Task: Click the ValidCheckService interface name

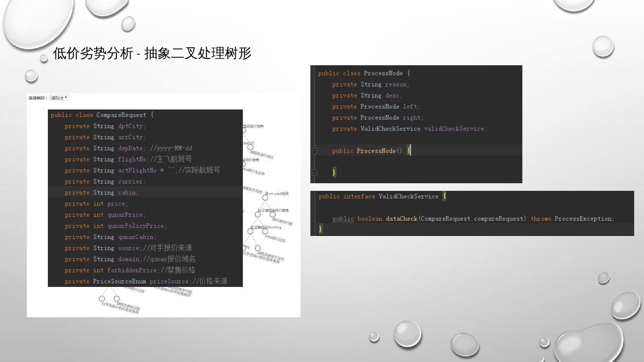Action: coord(408,196)
